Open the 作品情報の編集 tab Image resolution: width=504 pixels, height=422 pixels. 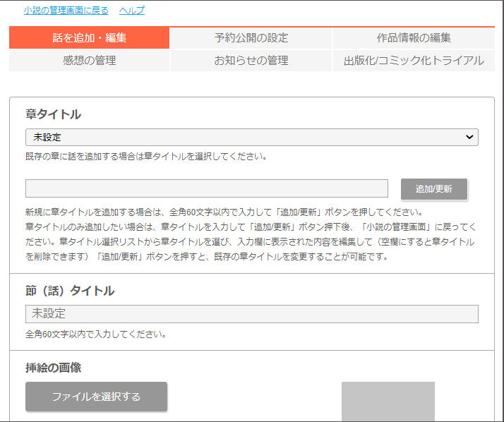coord(414,38)
